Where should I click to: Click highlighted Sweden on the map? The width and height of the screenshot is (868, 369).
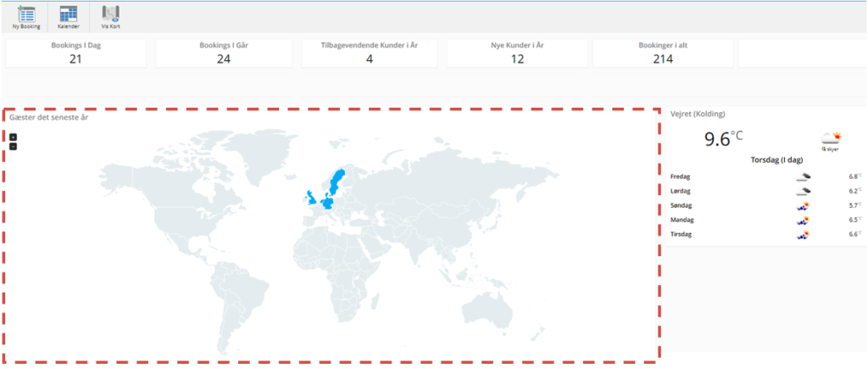[x=337, y=182]
